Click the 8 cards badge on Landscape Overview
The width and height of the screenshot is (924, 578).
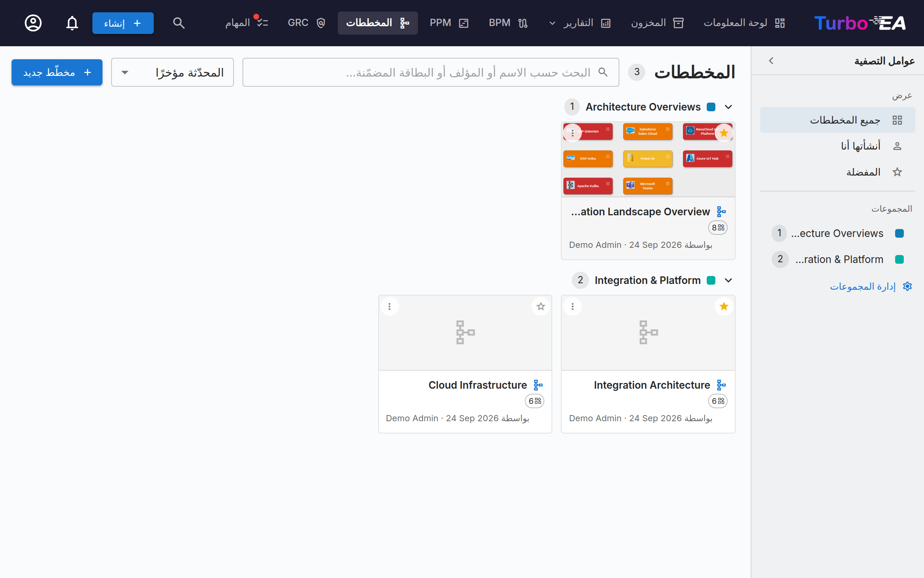click(x=718, y=228)
